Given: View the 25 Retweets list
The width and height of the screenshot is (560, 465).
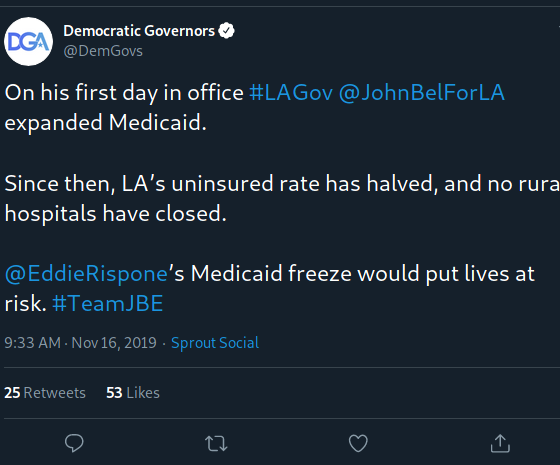Looking at the screenshot, I should [45, 393].
